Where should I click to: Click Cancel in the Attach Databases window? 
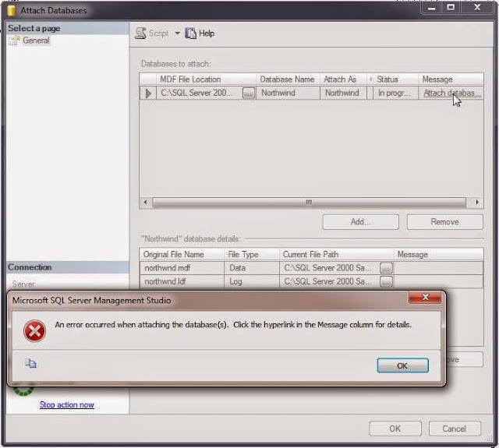[x=455, y=429]
